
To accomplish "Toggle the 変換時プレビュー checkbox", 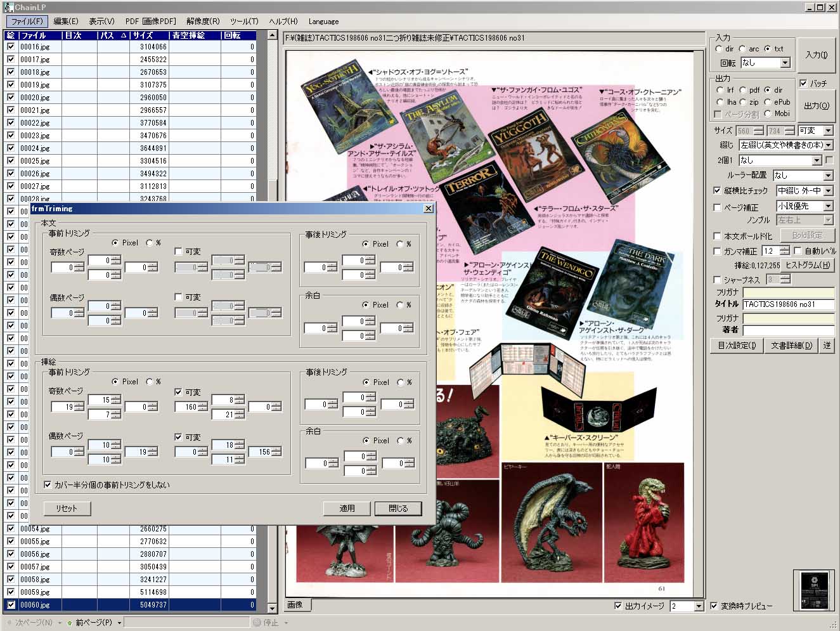I will tap(714, 606).
